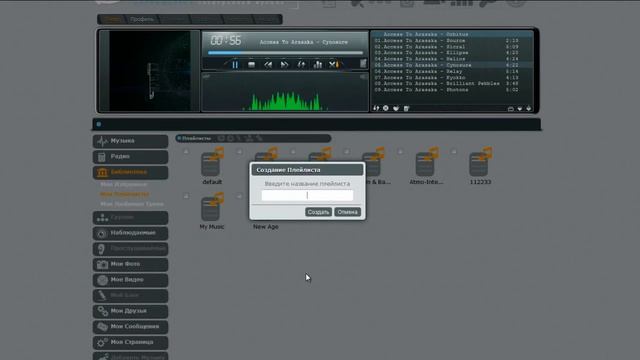The height and width of the screenshot is (360, 640).
Task: Open the Наблюдаемые sidebar section
Action: 130,233
